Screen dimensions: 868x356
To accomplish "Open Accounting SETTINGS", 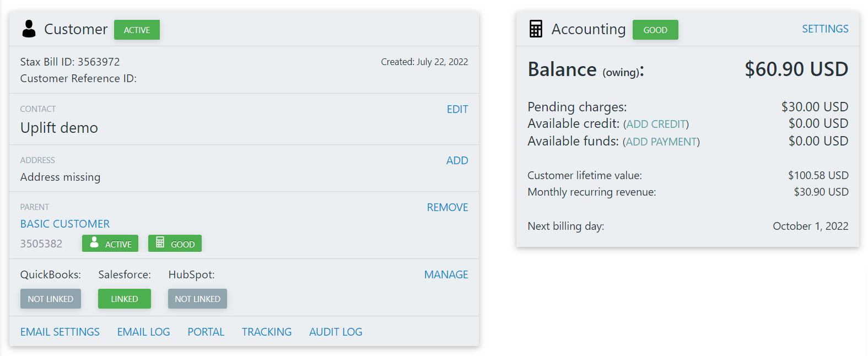I will pos(825,29).
